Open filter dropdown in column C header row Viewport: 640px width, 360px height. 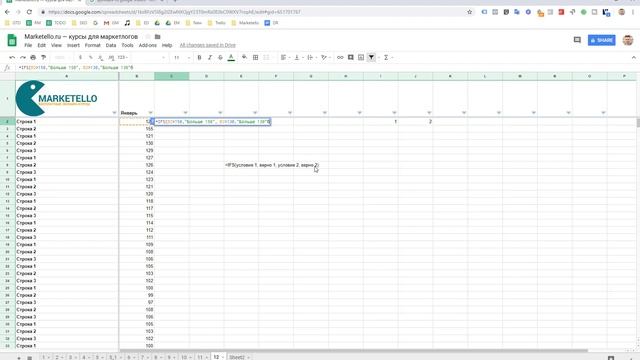185,113
